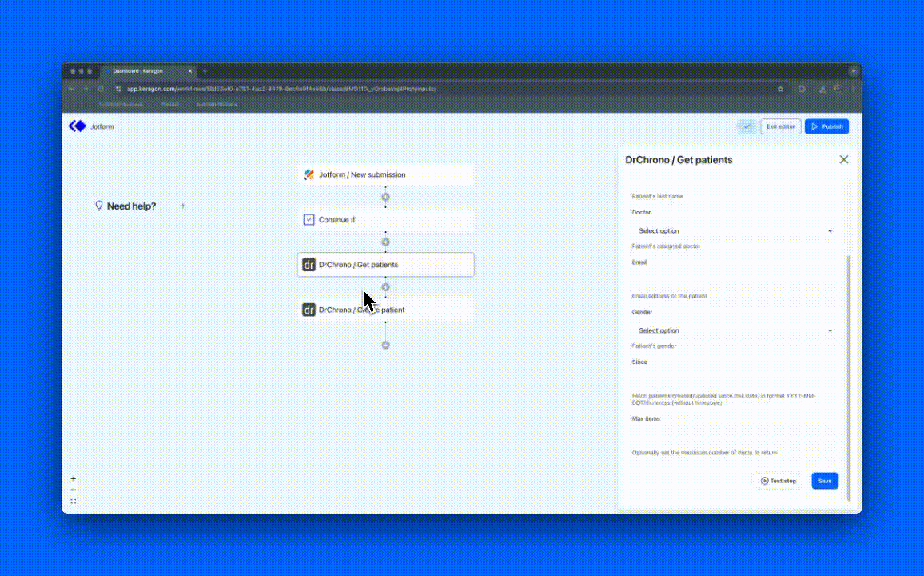Click the checkbox icon on Continue if step

click(x=309, y=219)
